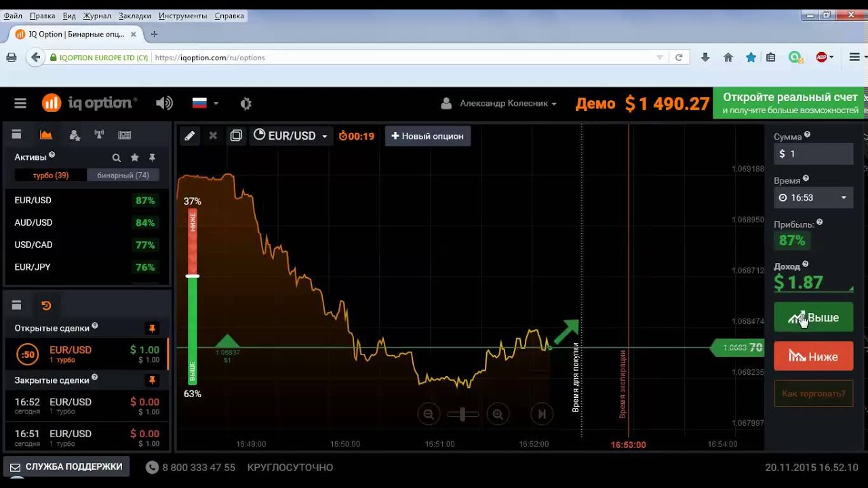The height and width of the screenshot is (488, 868).
Task: Switch to турбо (39) tab
Action: tap(51, 175)
